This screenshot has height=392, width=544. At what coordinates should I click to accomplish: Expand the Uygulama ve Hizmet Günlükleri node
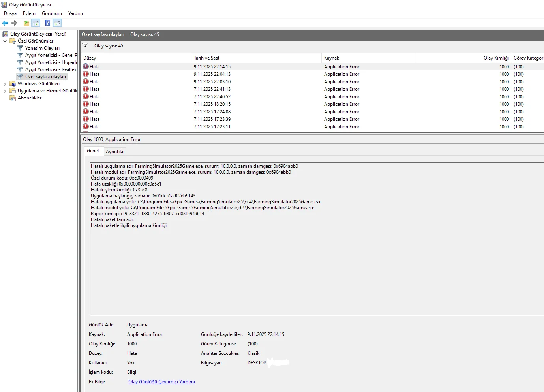click(5, 91)
